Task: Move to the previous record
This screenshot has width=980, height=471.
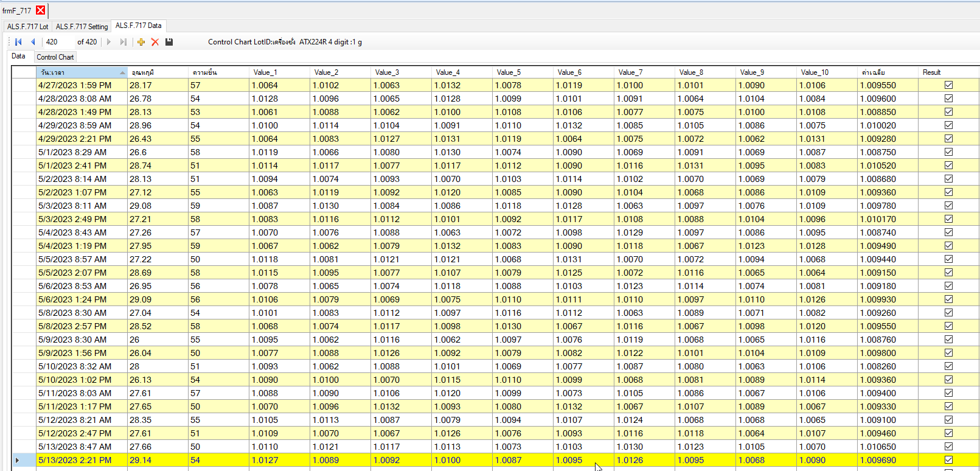Action: [x=33, y=42]
